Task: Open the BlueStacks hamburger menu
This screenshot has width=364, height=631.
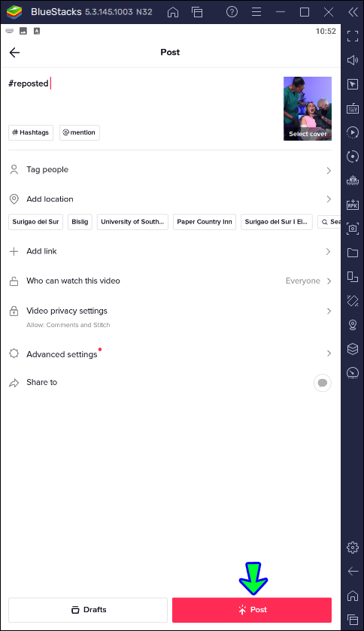Action: coord(256,12)
